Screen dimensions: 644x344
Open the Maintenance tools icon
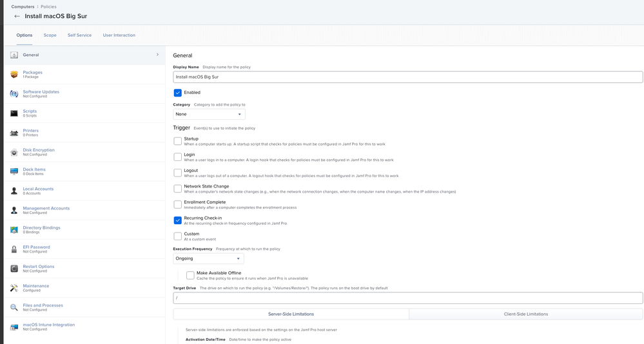point(14,288)
